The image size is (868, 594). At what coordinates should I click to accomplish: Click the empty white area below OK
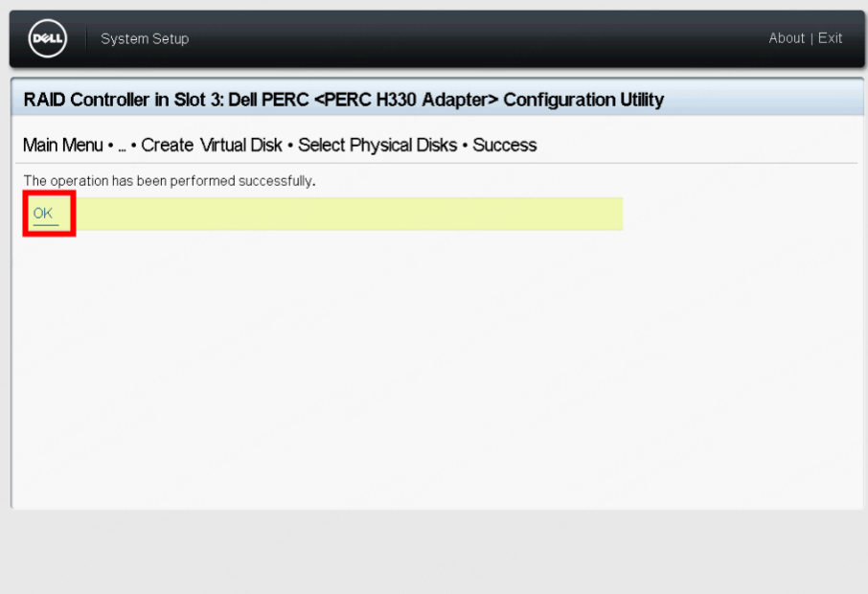tap(383, 364)
